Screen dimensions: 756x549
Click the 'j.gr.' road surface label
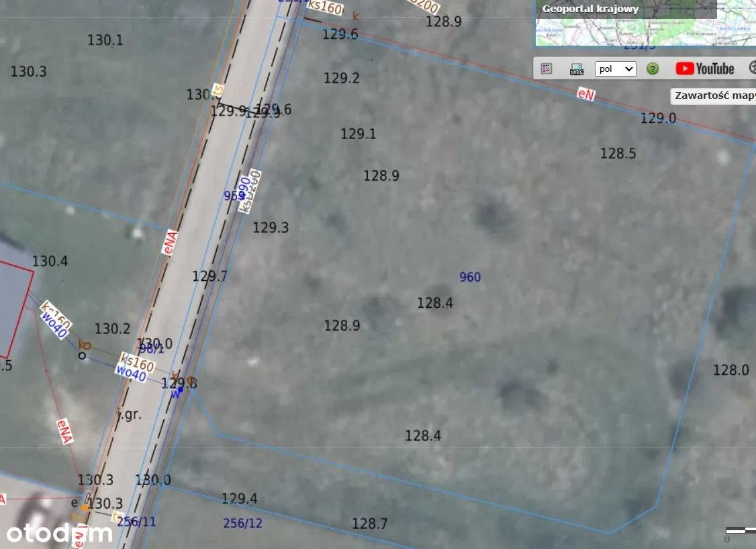coord(129,415)
